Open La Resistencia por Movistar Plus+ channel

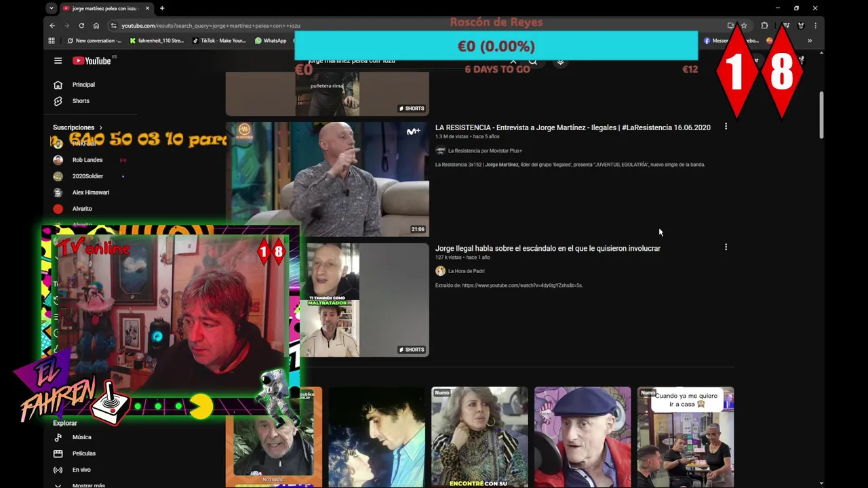[x=485, y=150]
